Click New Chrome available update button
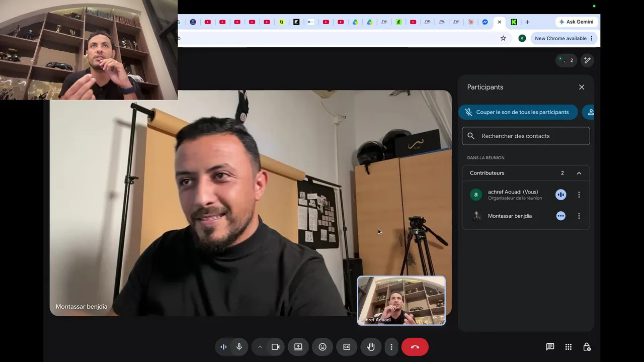Screen dimensions: 644x362 (x=564, y=38)
